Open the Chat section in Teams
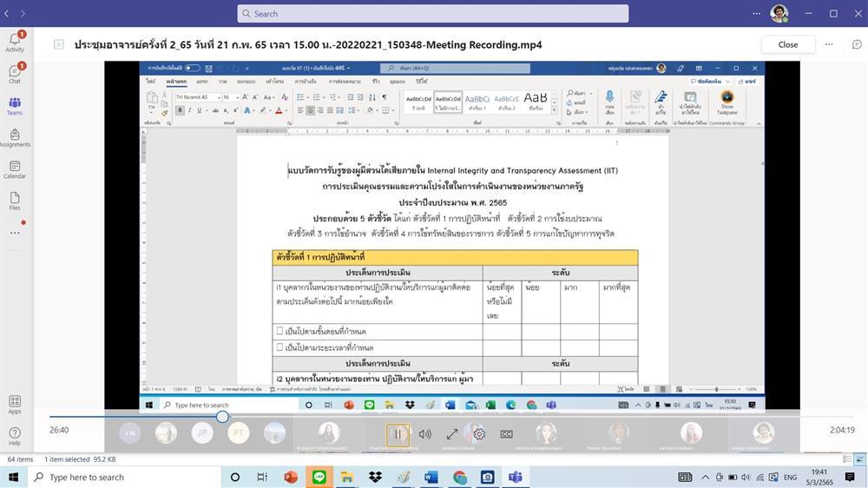This screenshot has width=868, height=488. tap(15, 74)
